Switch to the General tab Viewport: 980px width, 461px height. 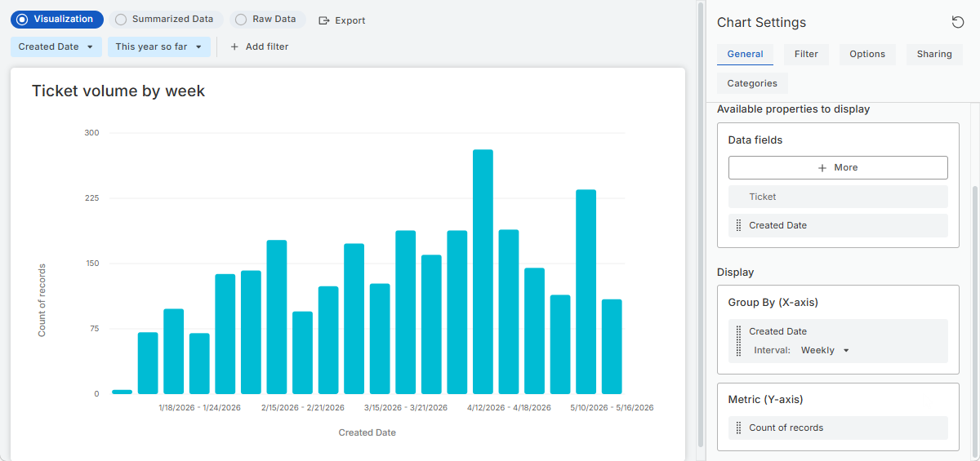(x=745, y=54)
